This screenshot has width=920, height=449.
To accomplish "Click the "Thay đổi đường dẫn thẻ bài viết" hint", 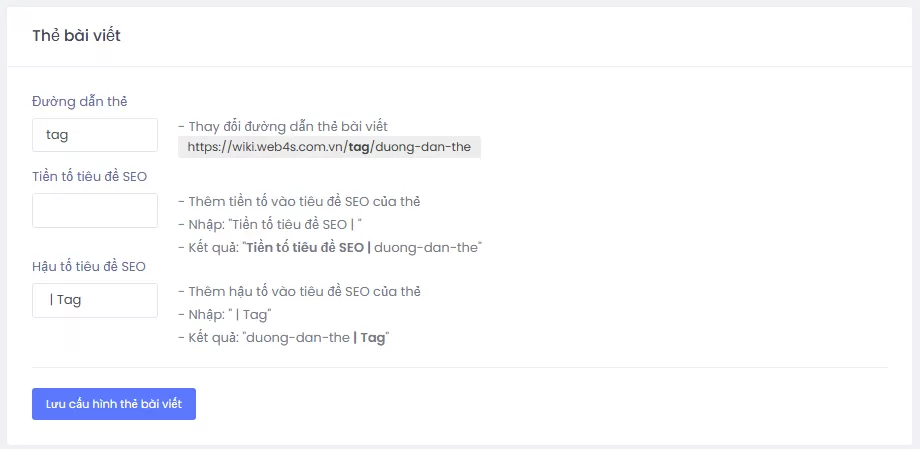I will 282,126.
